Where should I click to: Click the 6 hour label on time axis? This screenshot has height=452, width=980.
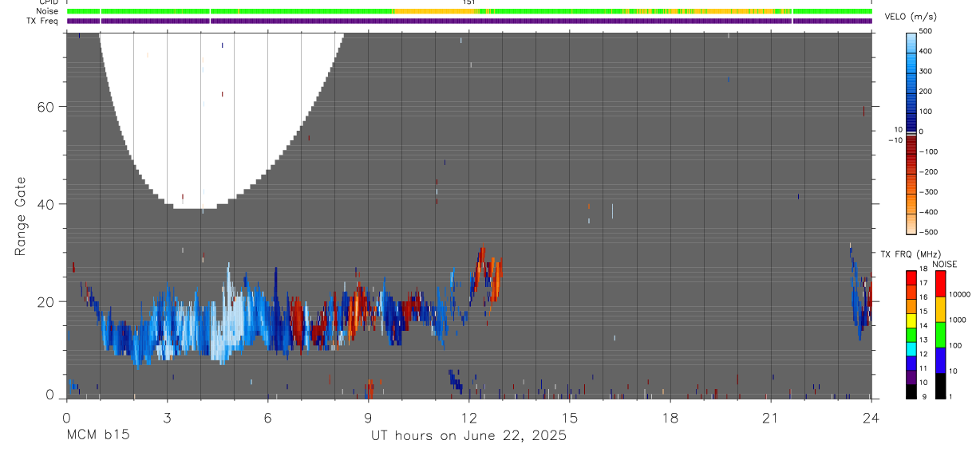pos(267,418)
